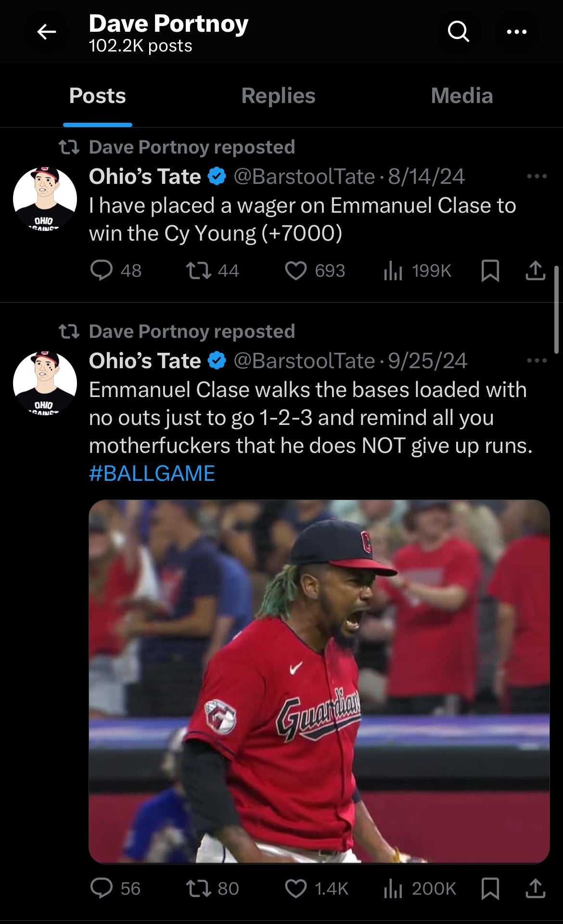Select the Posts tab
Image resolution: width=563 pixels, height=924 pixels.
click(97, 96)
